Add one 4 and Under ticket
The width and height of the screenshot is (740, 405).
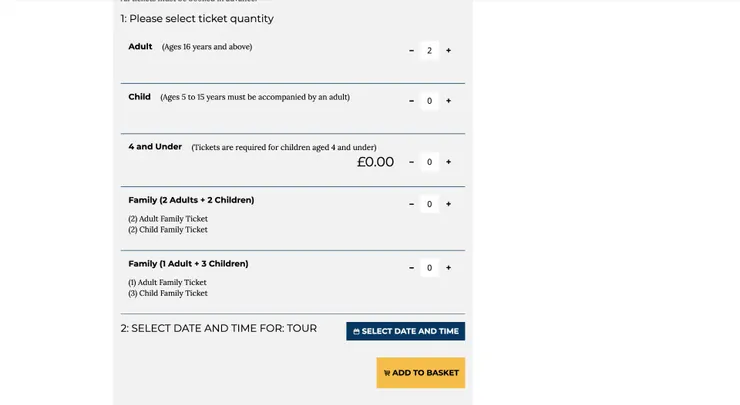(448, 162)
